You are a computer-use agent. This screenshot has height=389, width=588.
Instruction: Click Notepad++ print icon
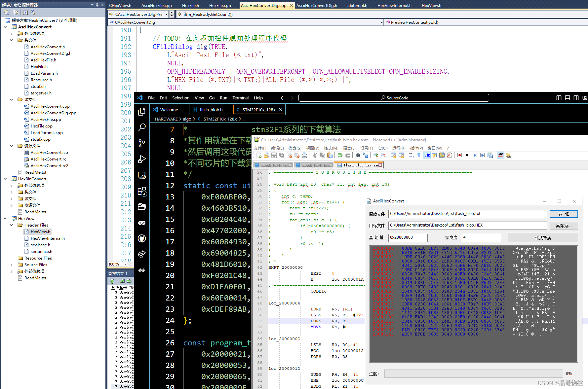(x=304, y=155)
